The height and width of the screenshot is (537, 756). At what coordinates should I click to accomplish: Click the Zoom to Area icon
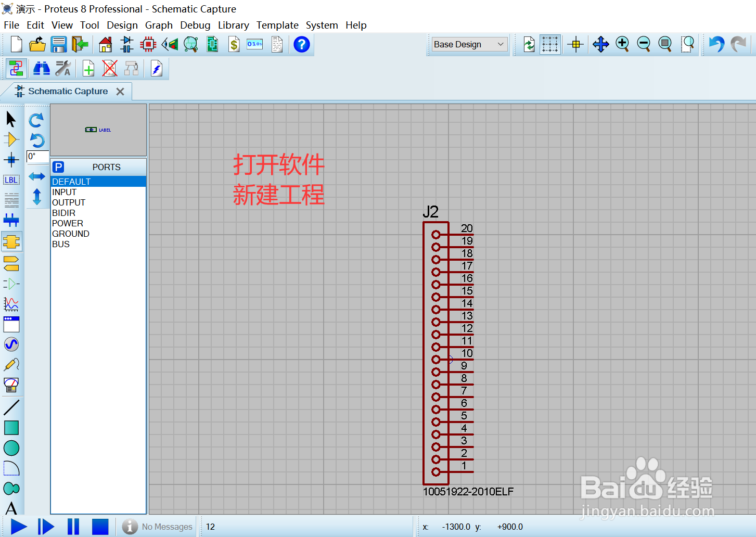[x=688, y=44]
